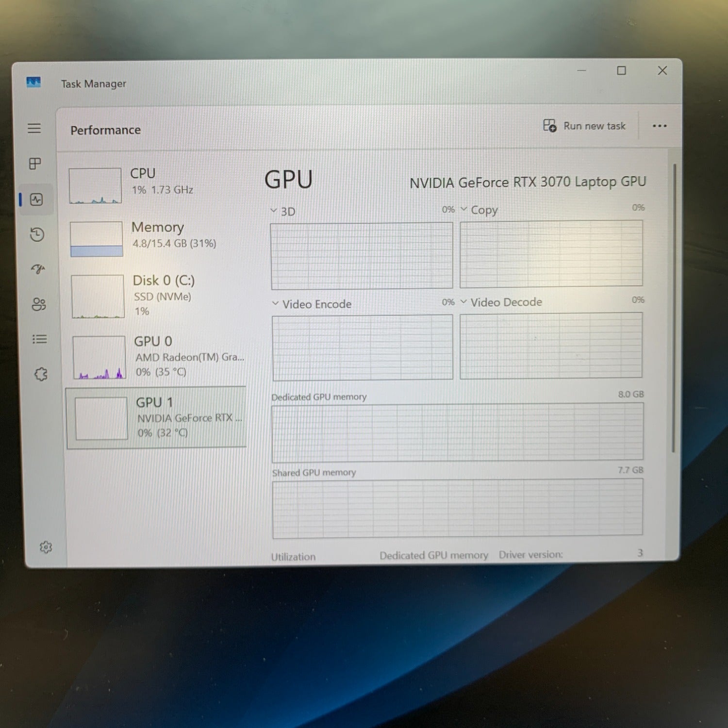Image resolution: width=728 pixels, height=728 pixels.
Task: Click the '7.7 GB' shared memory value
Action: coord(630,470)
